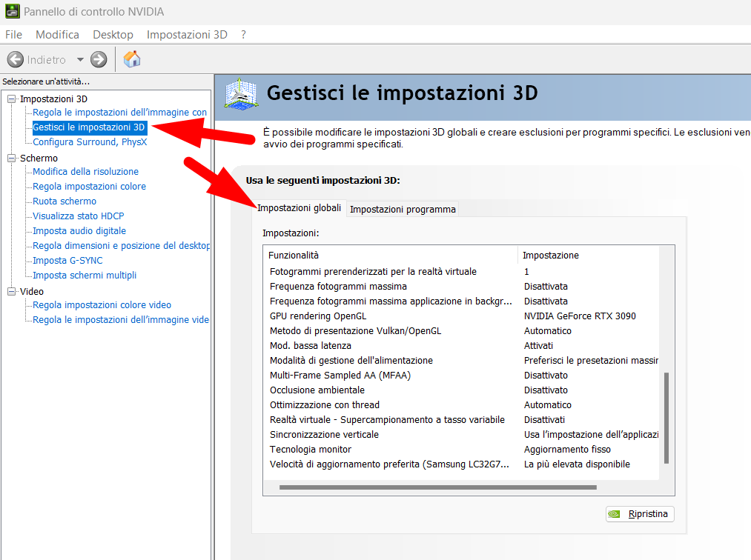Select Frequenza fotogrammi massima applicazione in background row

461,301
